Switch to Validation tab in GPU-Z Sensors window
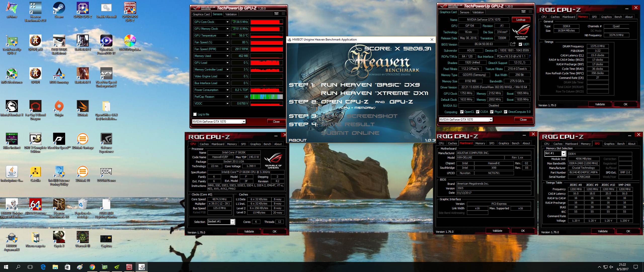 pos(231,14)
